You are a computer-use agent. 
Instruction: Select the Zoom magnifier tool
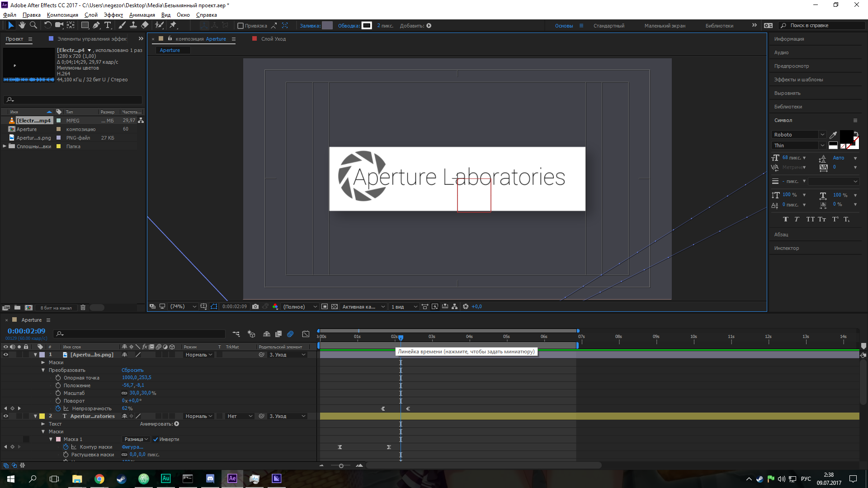point(33,25)
